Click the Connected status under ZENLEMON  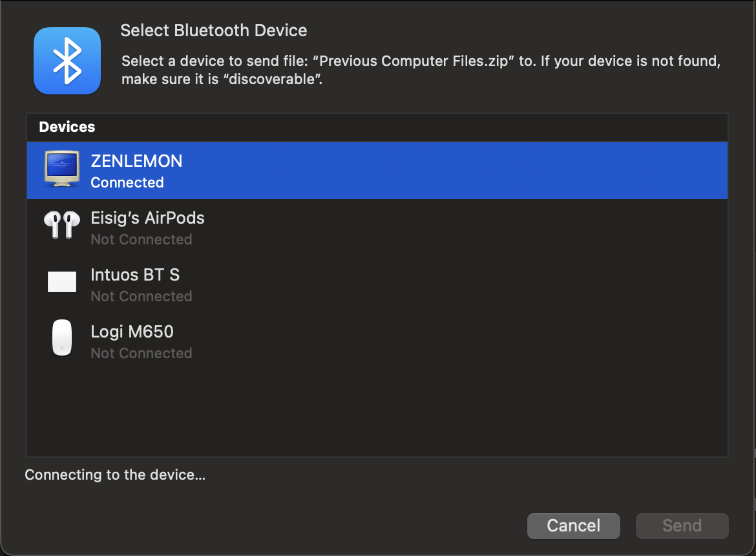127,182
